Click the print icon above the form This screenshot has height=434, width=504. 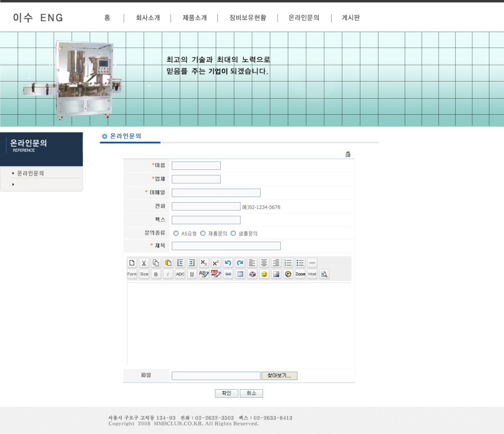pyautogui.click(x=348, y=155)
